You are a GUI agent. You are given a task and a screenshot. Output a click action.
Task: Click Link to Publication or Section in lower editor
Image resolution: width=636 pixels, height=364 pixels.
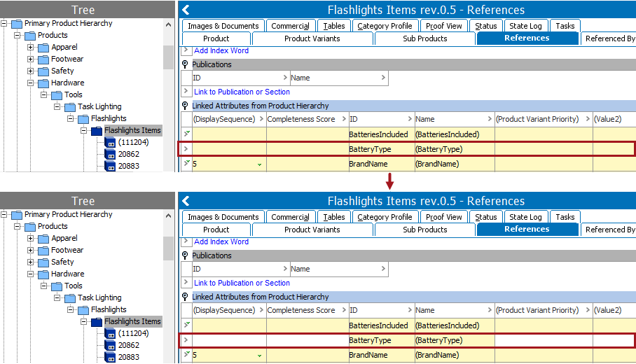pos(242,283)
